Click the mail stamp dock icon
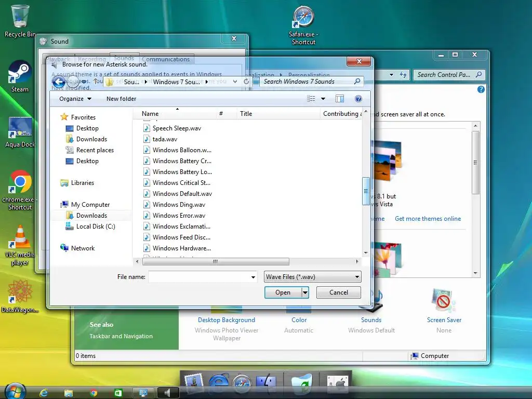The image size is (532, 399). click(x=193, y=383)
